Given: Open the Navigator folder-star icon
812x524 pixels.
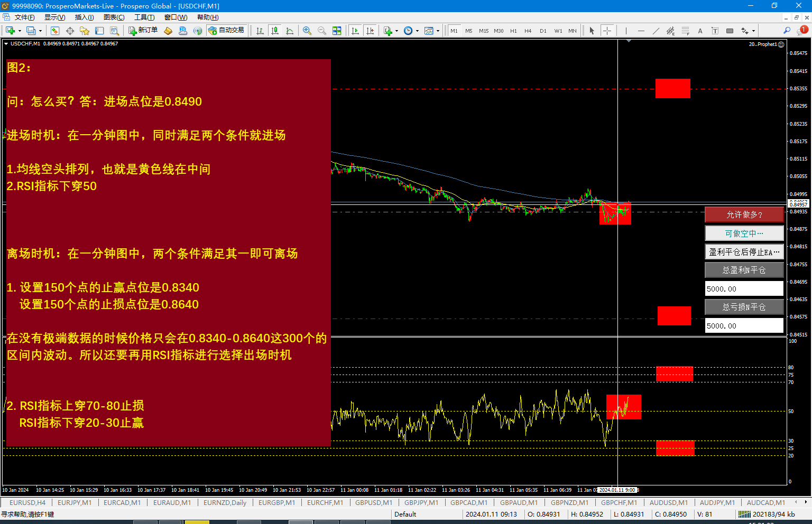Looking at the screenshot, I should point(85,31).
